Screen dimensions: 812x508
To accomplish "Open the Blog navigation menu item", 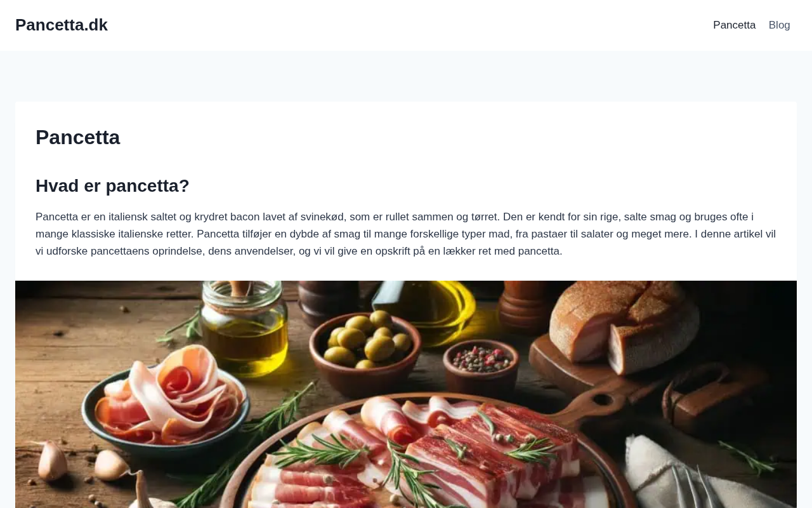I will pos(779,25).
